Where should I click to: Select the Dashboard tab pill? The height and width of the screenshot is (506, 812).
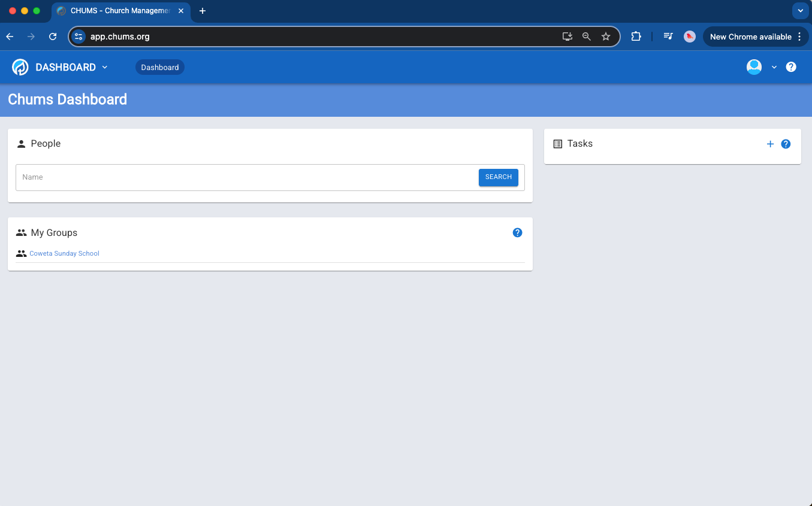[x=160, y=67]
